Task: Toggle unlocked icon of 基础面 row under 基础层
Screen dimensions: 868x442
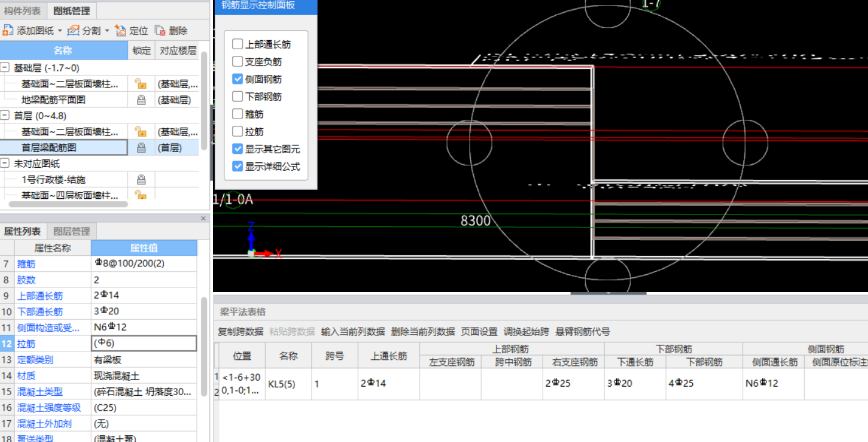Action: pos(141,84)
